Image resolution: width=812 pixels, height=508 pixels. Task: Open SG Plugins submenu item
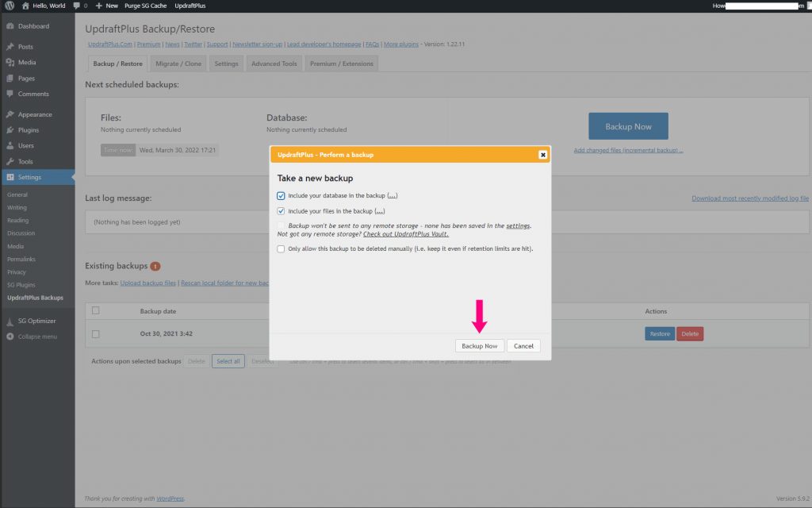pos(21,285)
